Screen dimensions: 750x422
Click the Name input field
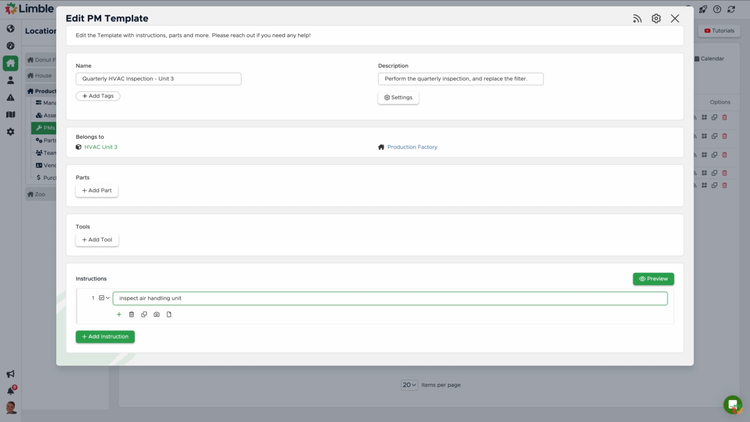[x=158, y=79]
